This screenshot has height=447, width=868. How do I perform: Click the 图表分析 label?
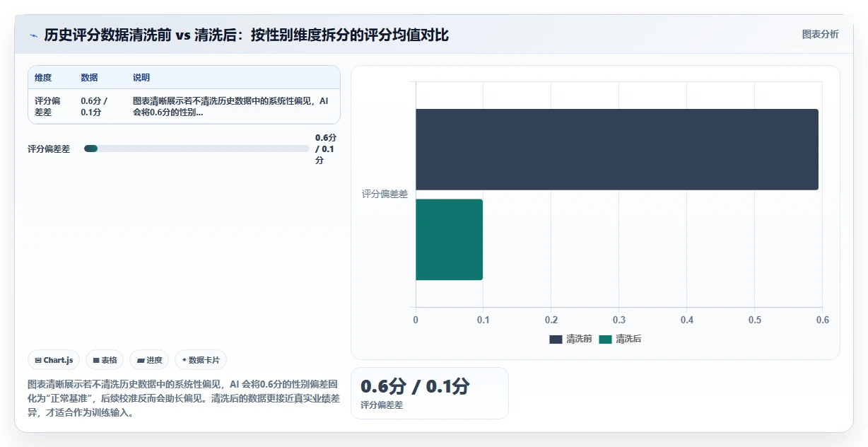[x=820, y=34]
